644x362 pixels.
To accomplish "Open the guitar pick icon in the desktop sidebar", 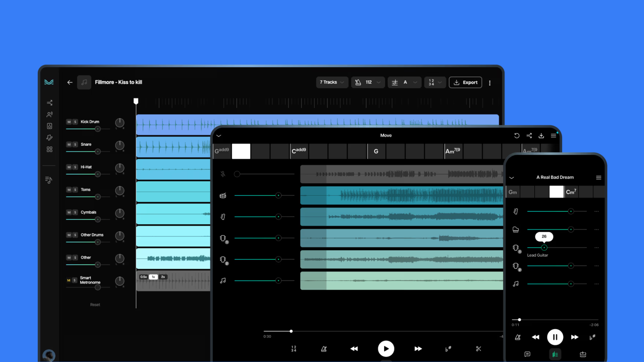I will click(49, 138).
